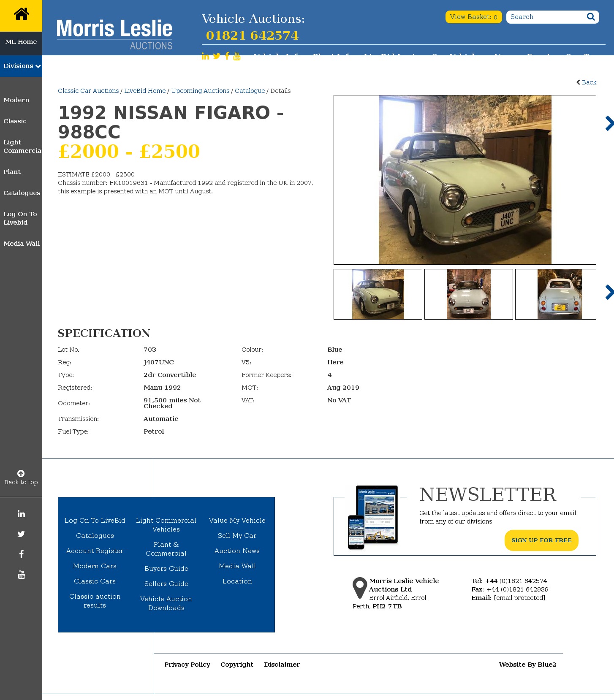614x700 pixels.
Task: Open Sellers Guide footer link
Action: pyautogui.click(x=166, y=584)
